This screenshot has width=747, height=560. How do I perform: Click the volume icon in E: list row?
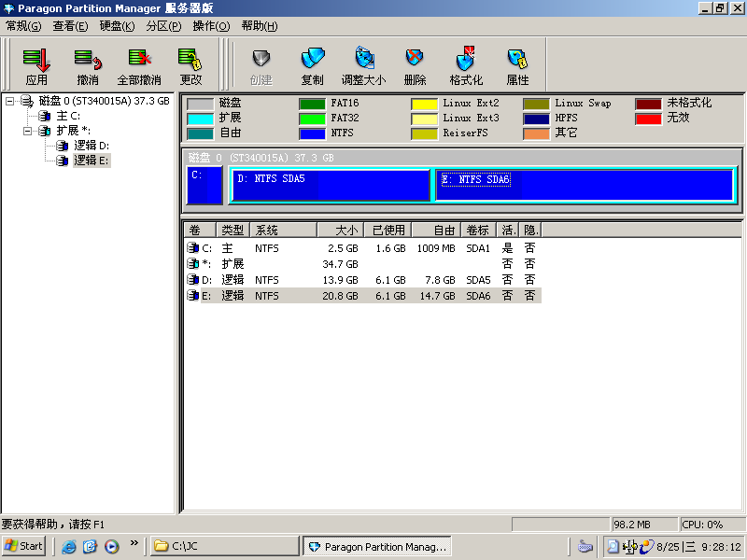[x=193, y=295]
